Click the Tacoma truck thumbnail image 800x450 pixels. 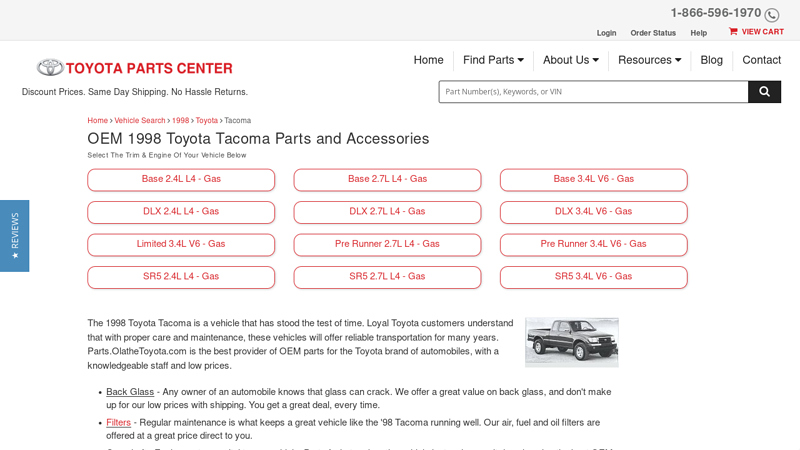click(571, 342)
